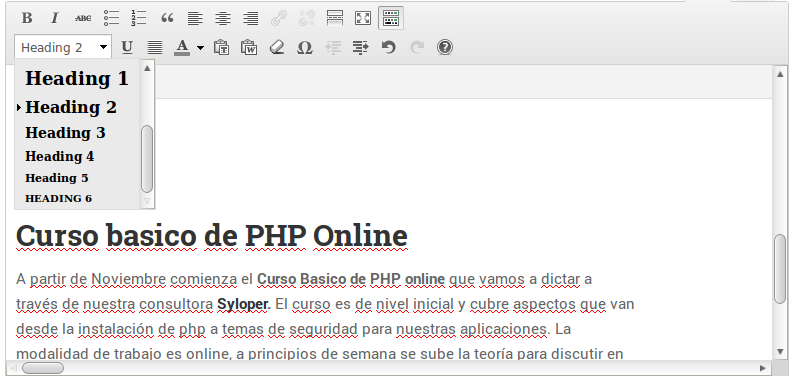Align text to the left
792x376 pixels.
[x=195, y=18]
